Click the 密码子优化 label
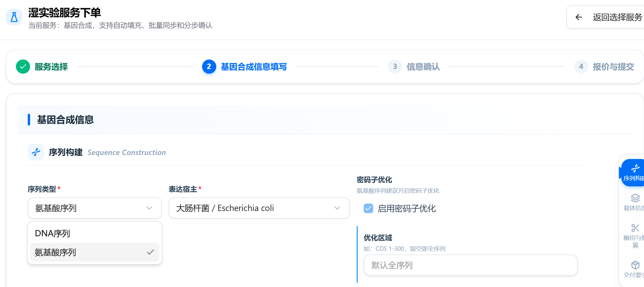Viewport: 644px width, 287px height. [x=374, y=180]
